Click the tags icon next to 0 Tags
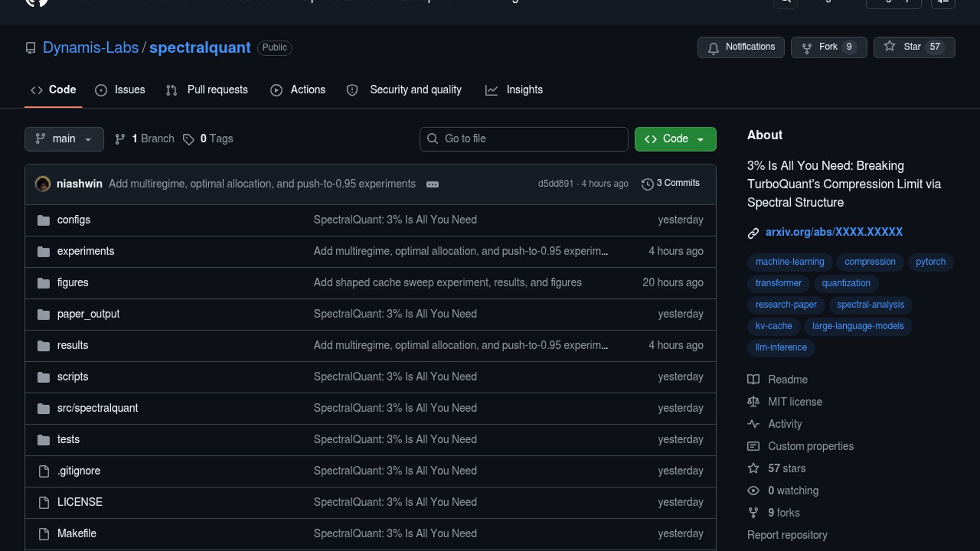This screenshot has height=551, width=980. click(188, 139)
